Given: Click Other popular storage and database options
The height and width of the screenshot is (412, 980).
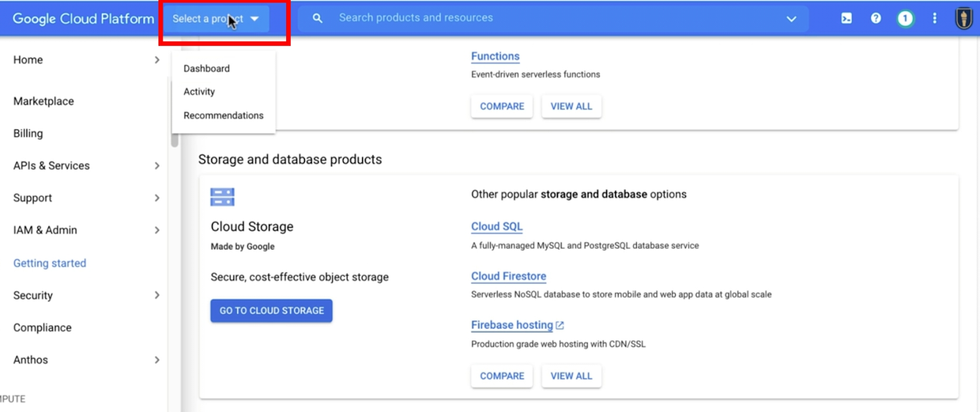Looking at the screenshot, I should (x=579, y=194).
